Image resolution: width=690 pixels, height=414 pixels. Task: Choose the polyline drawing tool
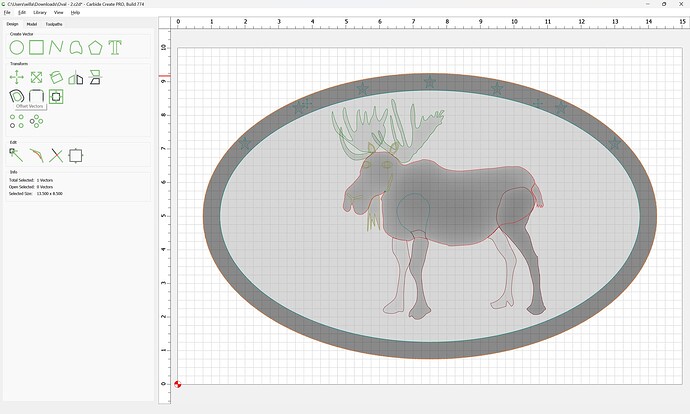pos(56,48)
